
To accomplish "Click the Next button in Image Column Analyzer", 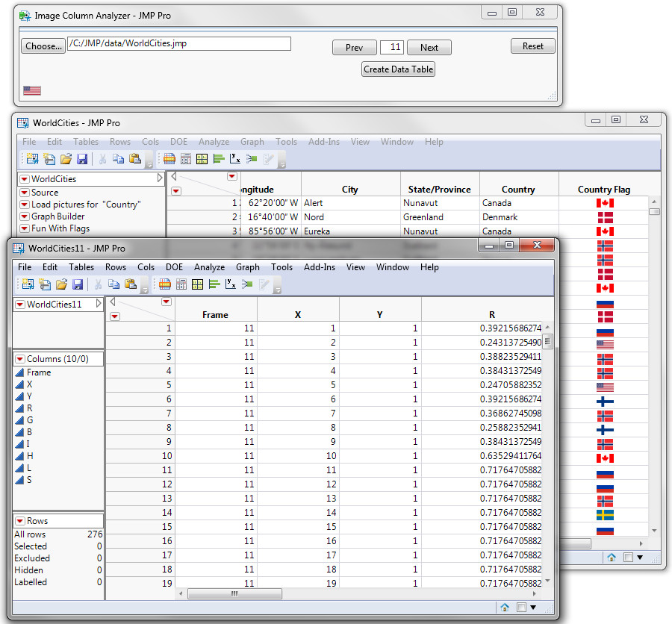I will (429, 48).
